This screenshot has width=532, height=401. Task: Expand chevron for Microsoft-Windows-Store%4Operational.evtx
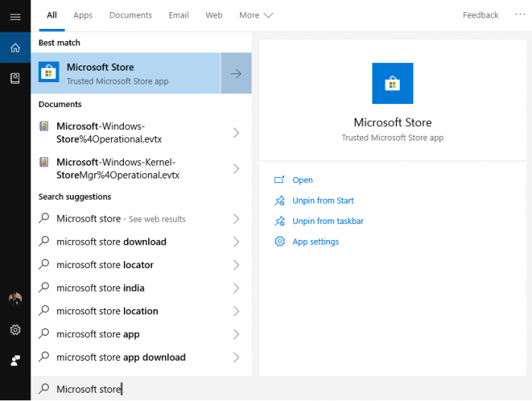click(236, 133)
